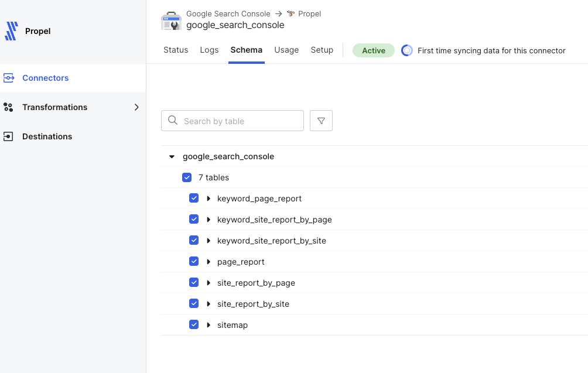Click the Propel account name in sidebar
The width and height of the screenshot is (588, 373).
point(38,31)
